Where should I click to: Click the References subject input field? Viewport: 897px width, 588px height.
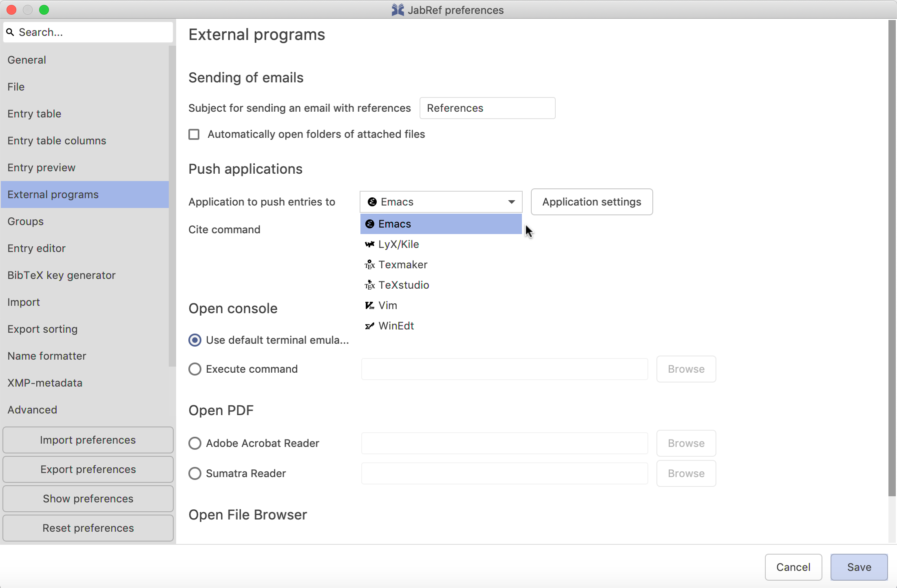click(487, 108)
